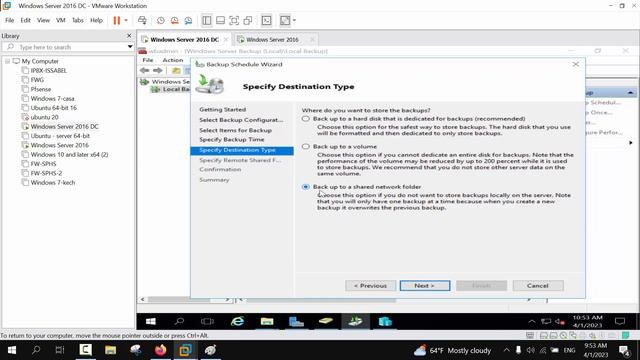
Task: Switch to the Windows Server 2016 tab
Action: click(272, 40)
